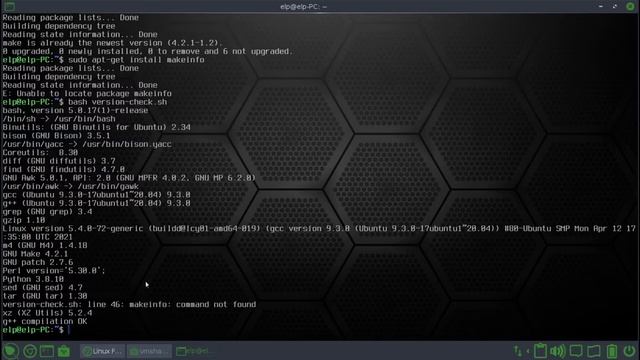640x360 pixels.
Task: Open the network up/down arrows tray icon
Action: [x=518, y=351]
